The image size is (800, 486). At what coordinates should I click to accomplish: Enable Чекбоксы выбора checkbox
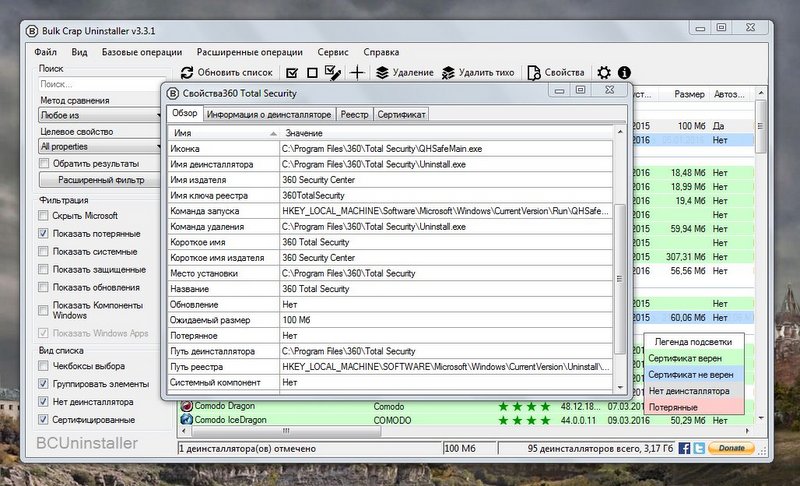(43, 366)
